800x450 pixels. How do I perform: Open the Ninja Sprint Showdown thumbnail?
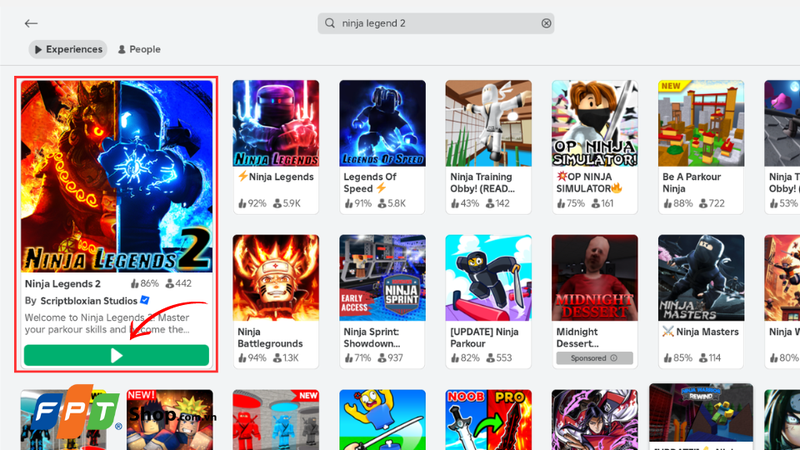tap(383, 278)
